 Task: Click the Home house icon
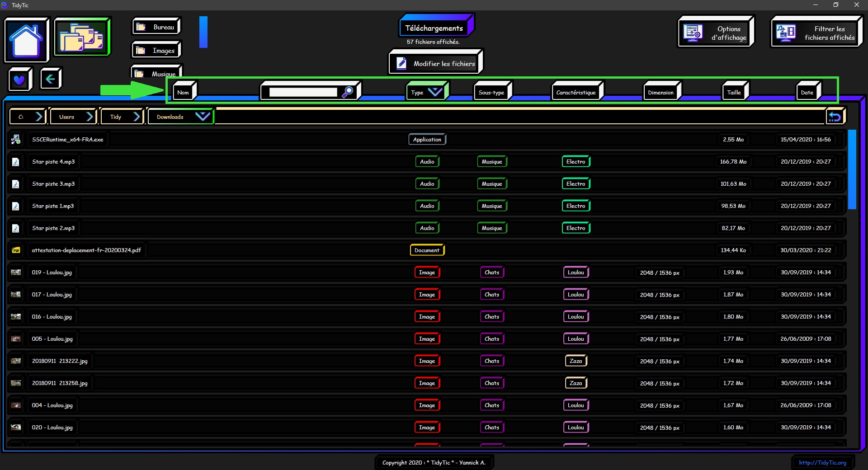(x=26, y=40)
